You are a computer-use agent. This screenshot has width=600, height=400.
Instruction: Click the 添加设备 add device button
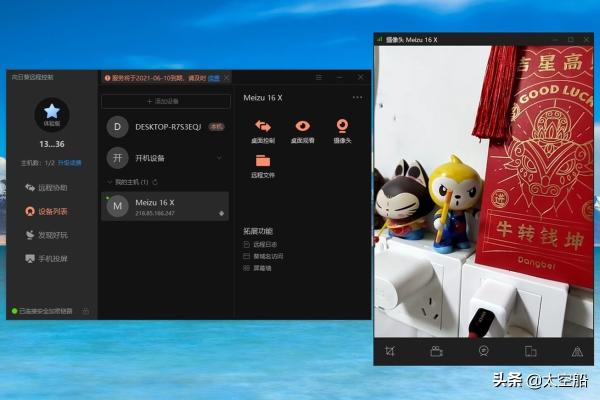pyautogui.click(x=166, y=101)
